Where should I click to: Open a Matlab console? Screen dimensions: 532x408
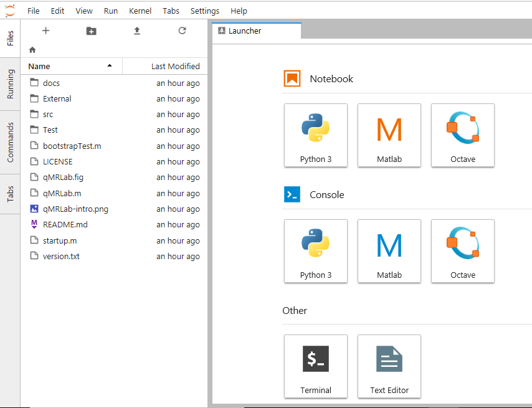coord(389,251)
